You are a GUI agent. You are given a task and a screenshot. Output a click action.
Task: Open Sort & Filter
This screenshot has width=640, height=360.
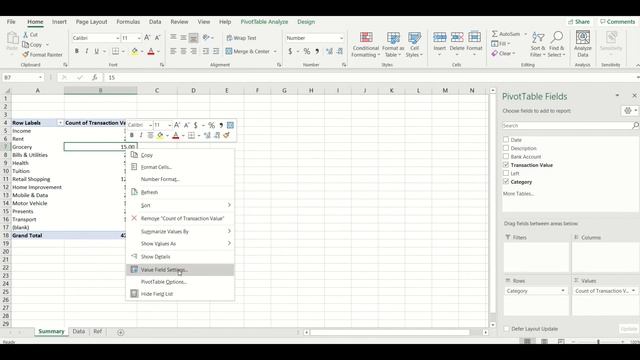[538, 45]
